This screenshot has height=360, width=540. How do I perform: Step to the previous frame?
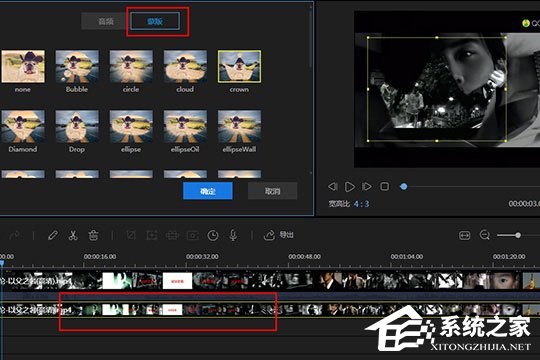click(332, 187)
